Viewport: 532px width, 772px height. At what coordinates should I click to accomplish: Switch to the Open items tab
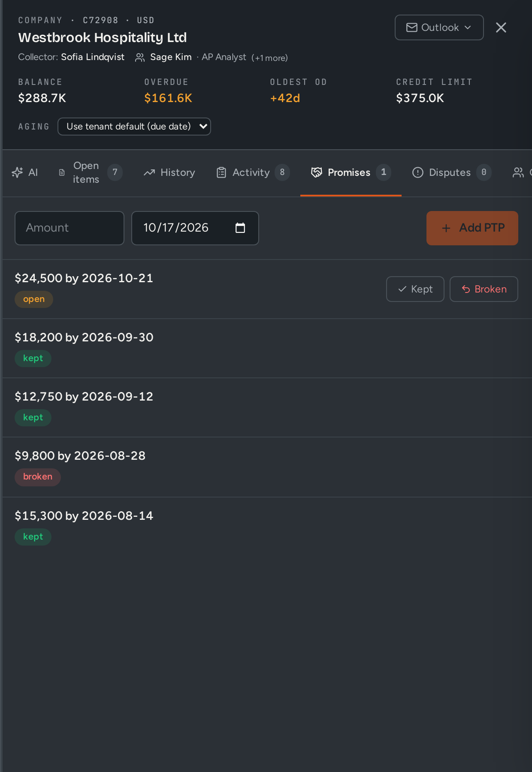tap(91, 172)
